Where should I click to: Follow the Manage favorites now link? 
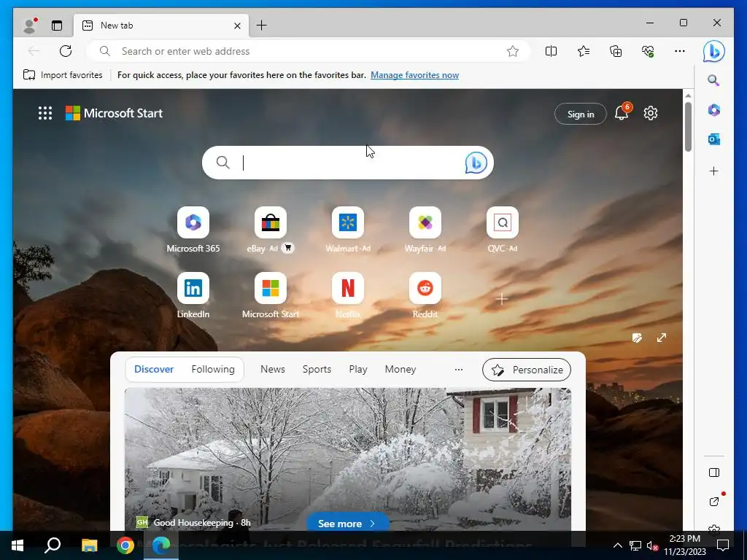[x=414, y=75]
